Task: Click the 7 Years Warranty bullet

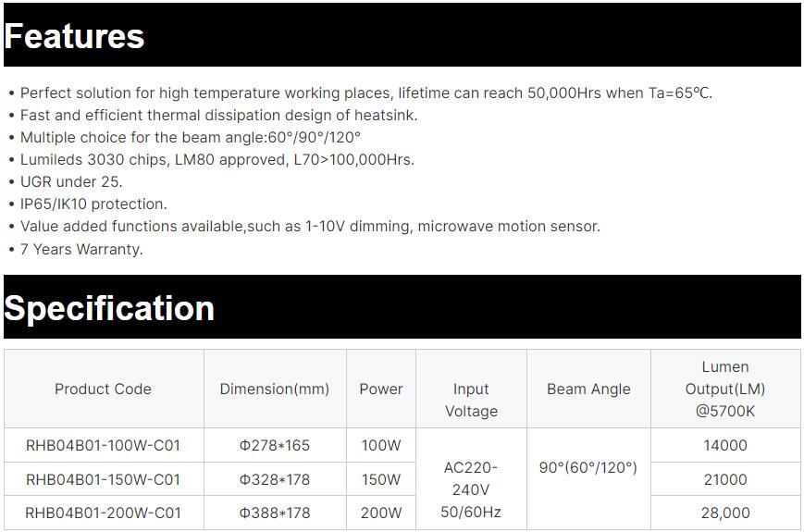Action: (81, 249)
